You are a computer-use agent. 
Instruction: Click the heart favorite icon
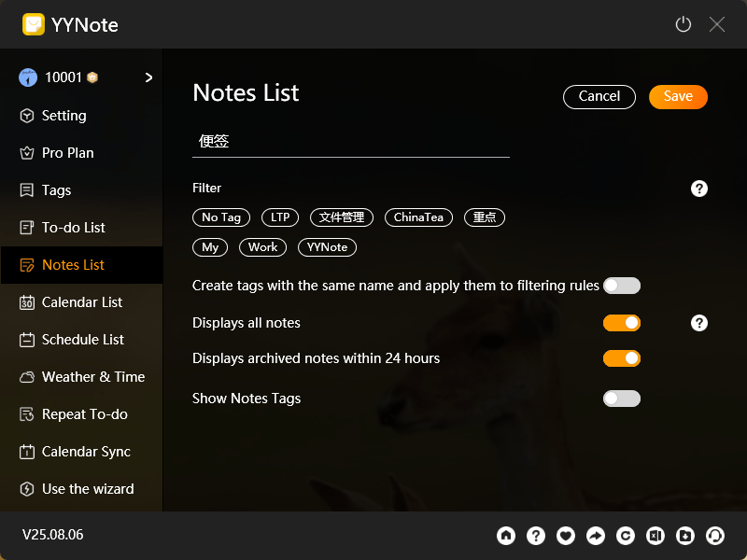pos(566,536)
